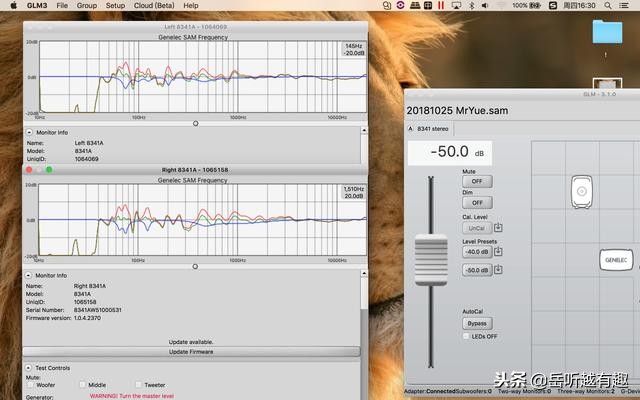This screenshot has height=400, width=640.
Task: Click the Serial Number value 8341AW51000531
Action: (97, 310)
